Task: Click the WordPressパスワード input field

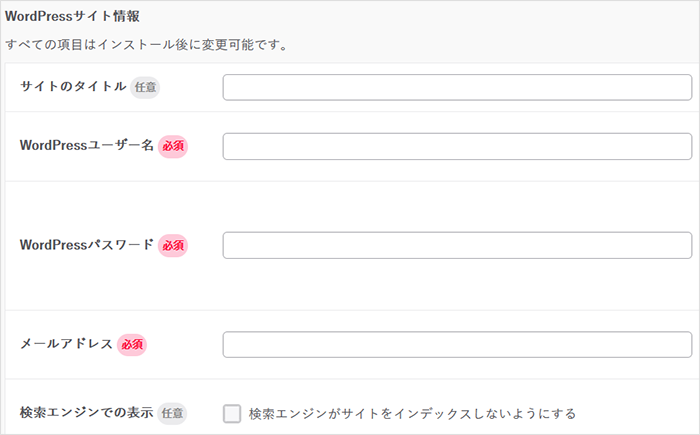Action: coord(457,245)
